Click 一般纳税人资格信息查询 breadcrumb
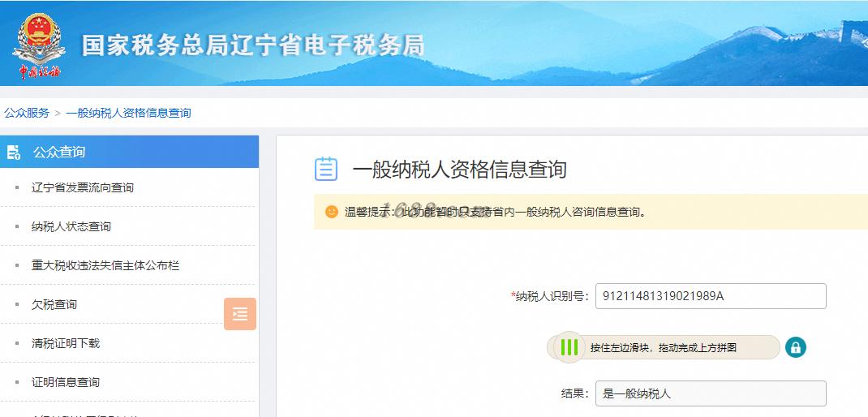Image resolution: width=868 pixels, height=417 pixels. click(x=128, y=113)
